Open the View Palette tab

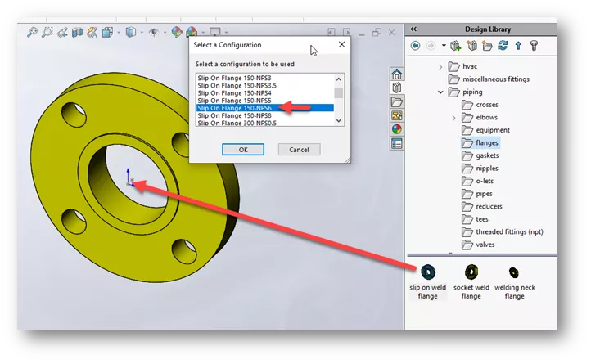396,115
